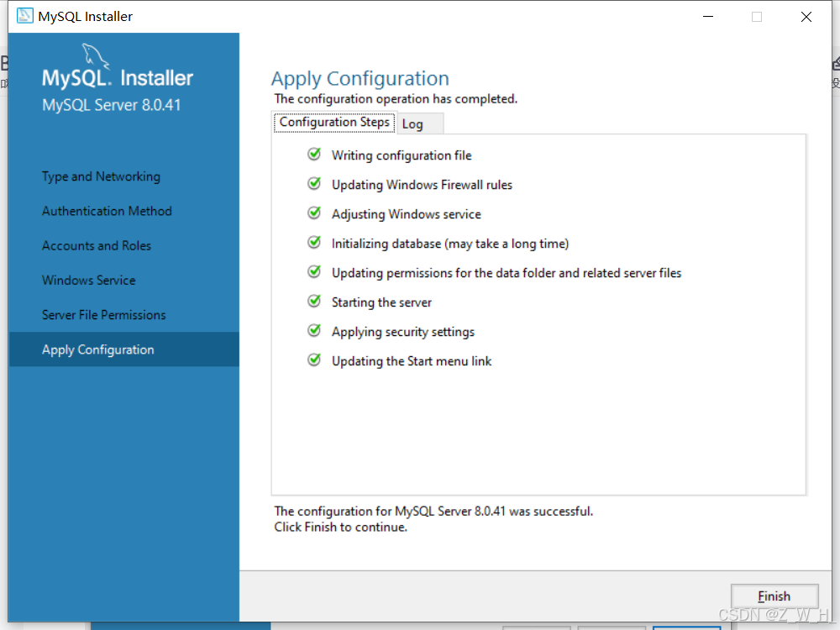Switch to the Log tab
Image resolution: width=840 pixels, height=630 pixels.
click(419, 123)
